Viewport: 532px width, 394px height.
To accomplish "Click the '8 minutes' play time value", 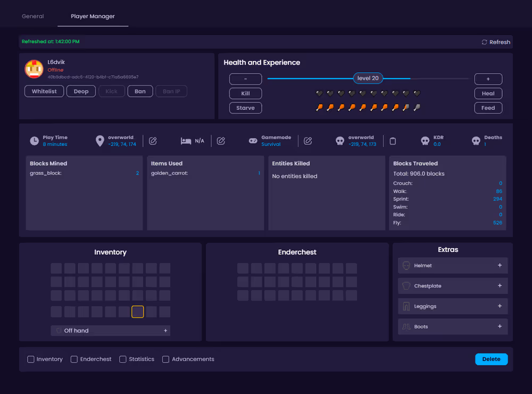I will click(x=55, y=144).
